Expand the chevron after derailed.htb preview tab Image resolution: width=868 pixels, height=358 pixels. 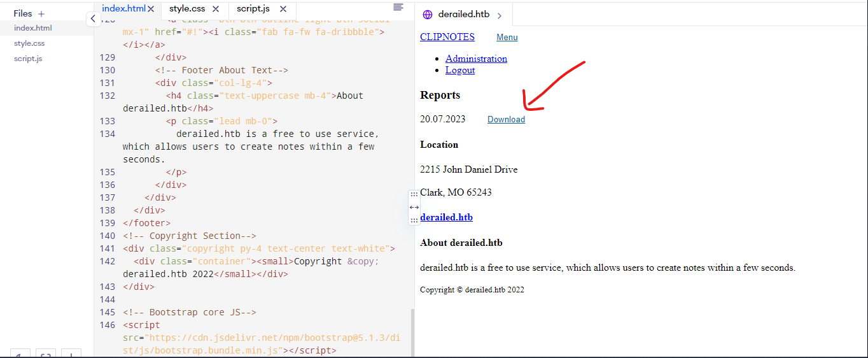(x=500, y=15)
